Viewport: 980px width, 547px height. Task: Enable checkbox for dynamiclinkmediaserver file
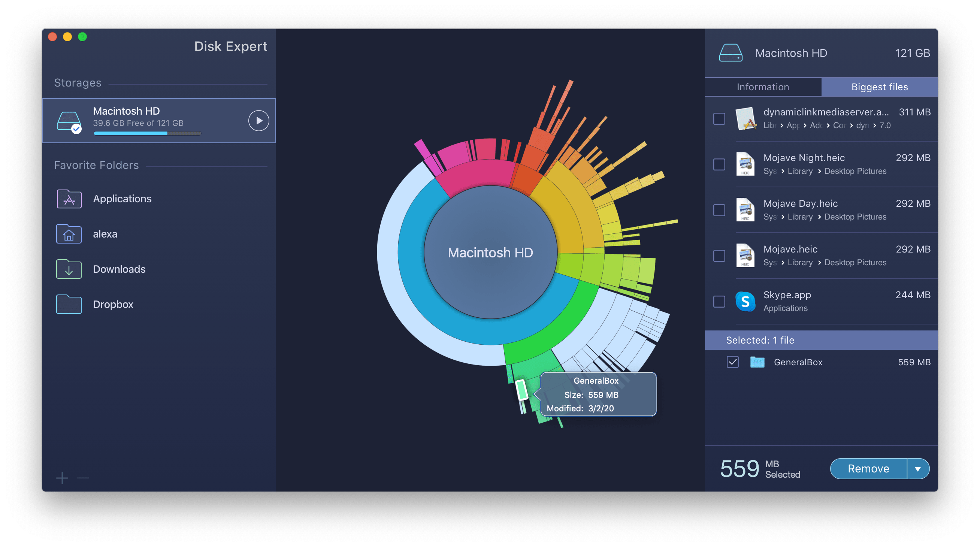(722, 118)
